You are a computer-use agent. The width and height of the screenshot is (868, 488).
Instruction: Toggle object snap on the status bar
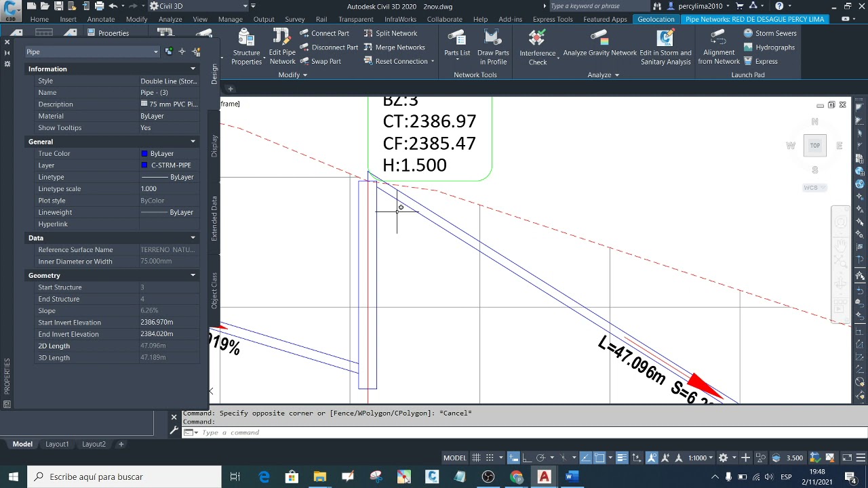pyautogui.click(x=599, y=458)
